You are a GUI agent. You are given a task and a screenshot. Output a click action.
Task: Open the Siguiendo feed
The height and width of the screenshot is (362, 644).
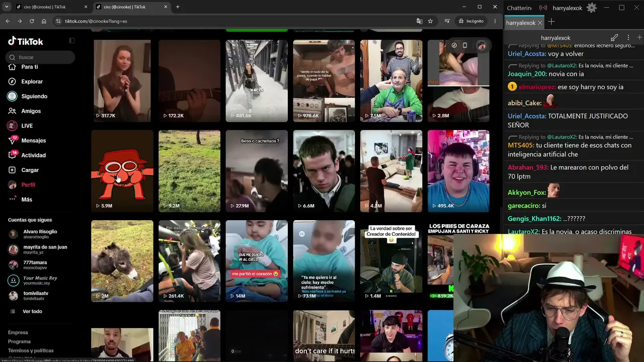[34, 96]
